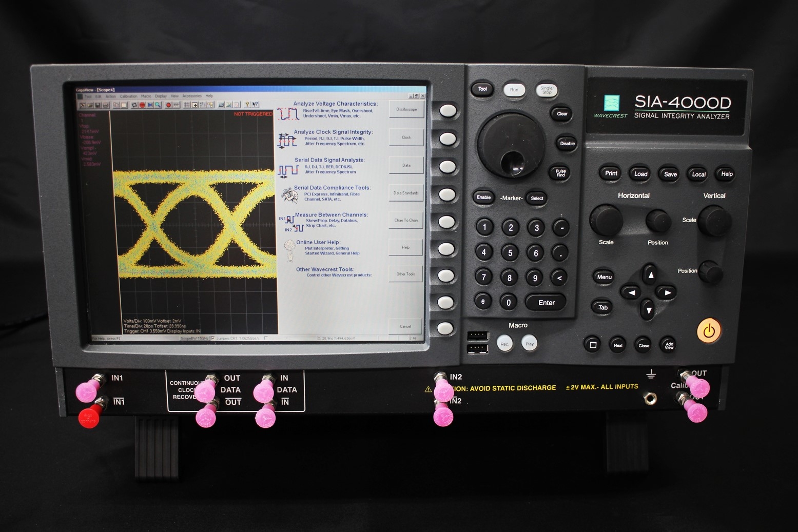Open the Action menu
Screen dimensions: 798x532
pyautogui.click(x=111, y=96)
